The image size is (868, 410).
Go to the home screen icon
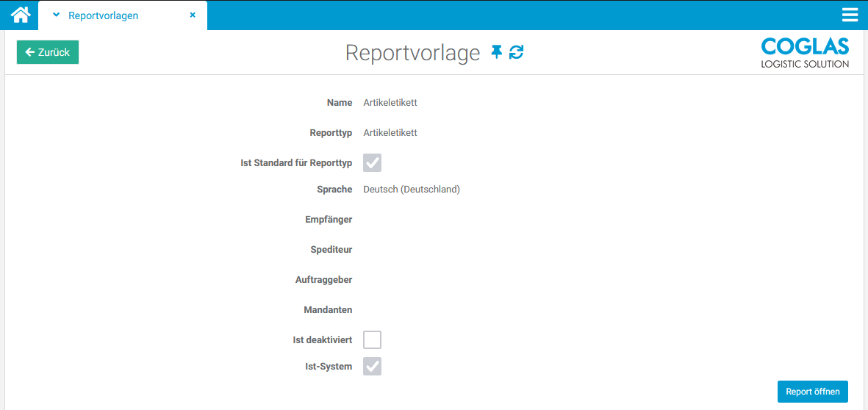(20, 15)
